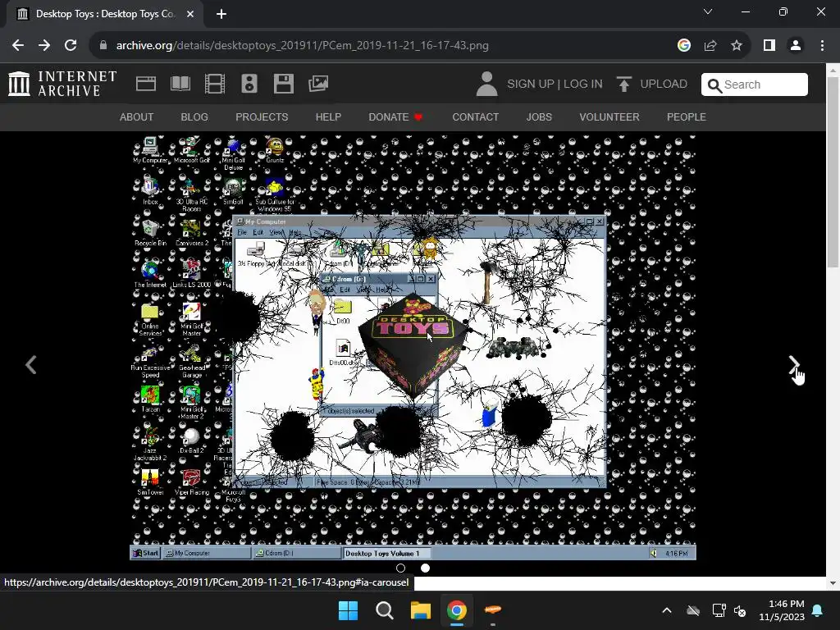Image resolution: width=840 pixels, height=630 pixels.
Task: Open the HELP menu item
Action: pyautogui.click(x=328, y=116)
